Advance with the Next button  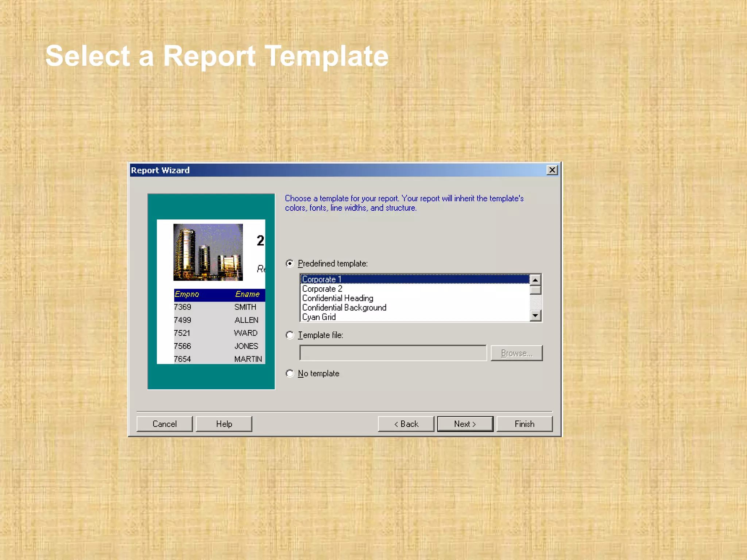pos(465,424)
